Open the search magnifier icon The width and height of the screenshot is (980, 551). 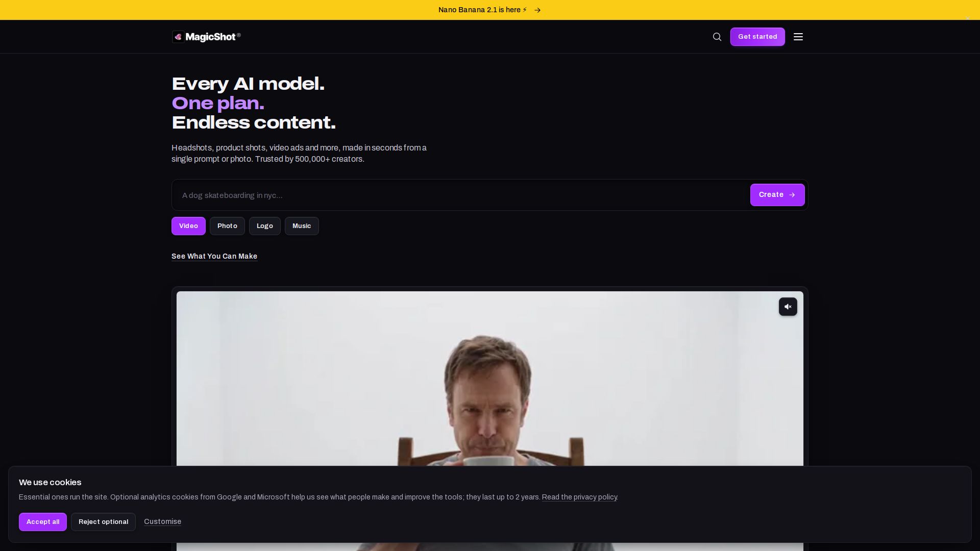(717, 37)
